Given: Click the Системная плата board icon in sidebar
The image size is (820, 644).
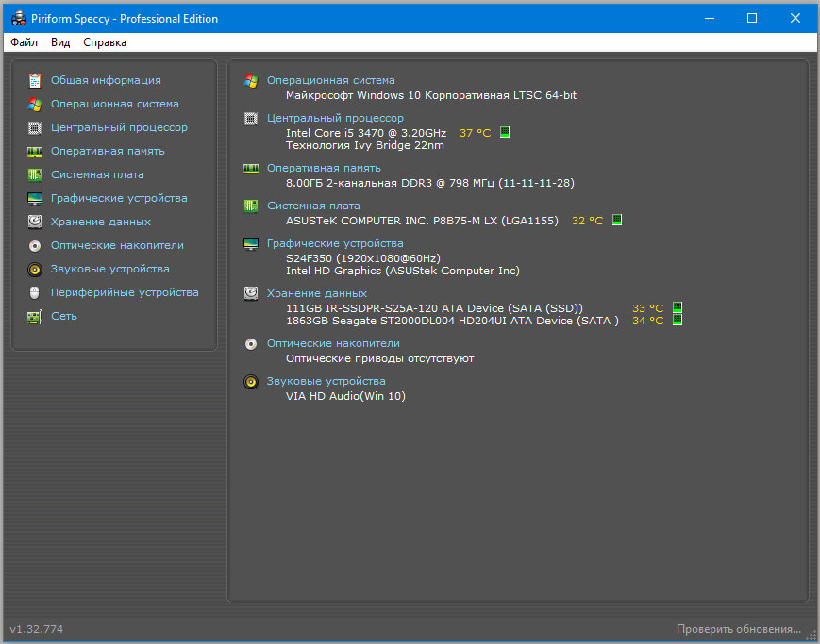Looking at the screenshot, I should click(x=35, y=174).
